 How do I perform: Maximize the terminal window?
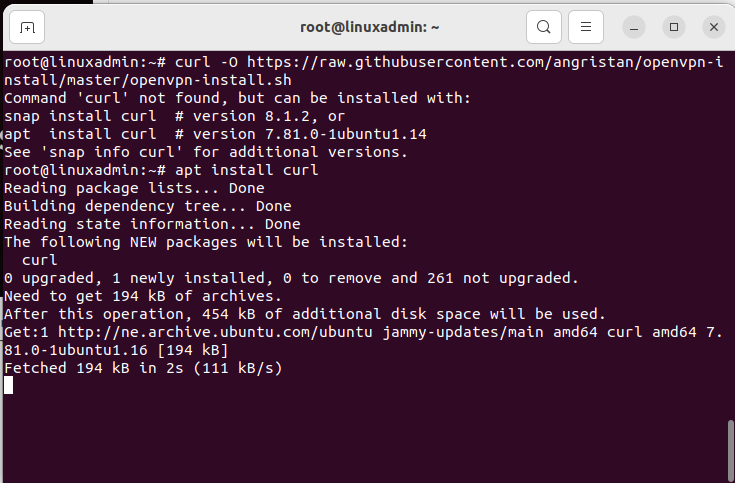[x=674, y=27]
